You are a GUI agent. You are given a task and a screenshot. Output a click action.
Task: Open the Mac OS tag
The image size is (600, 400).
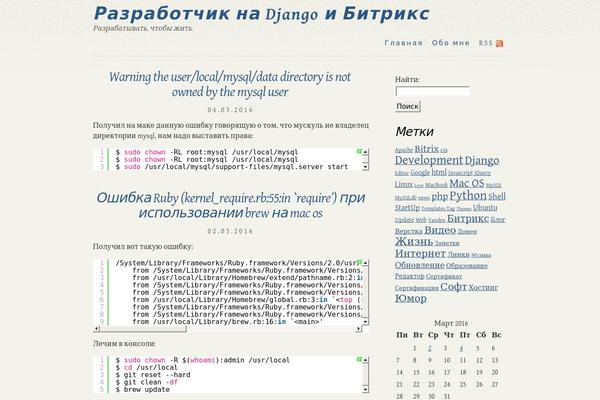click(x=466, y=183)
